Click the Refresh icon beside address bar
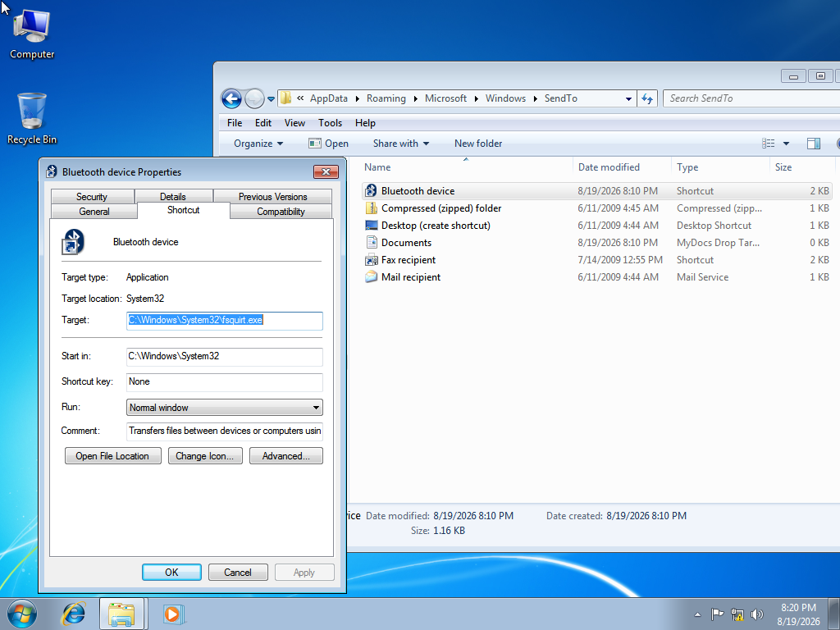Screen dimensions: 840x630 [647, 98]
